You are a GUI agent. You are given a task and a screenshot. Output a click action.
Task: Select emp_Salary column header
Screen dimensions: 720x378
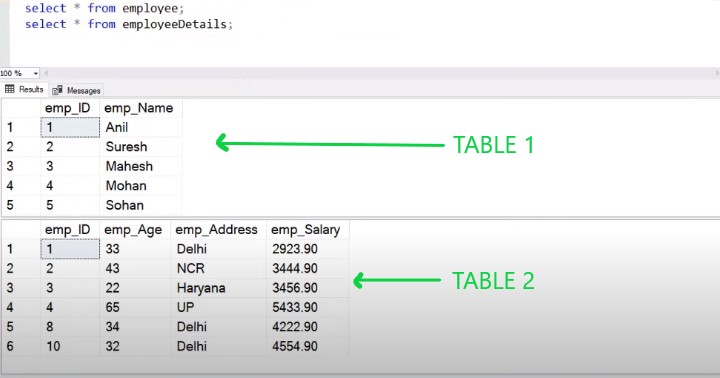tap(307, 230)
